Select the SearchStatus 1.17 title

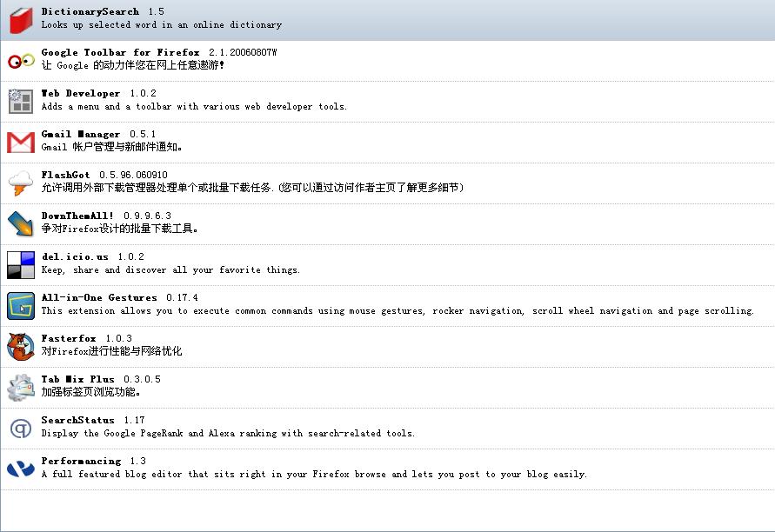pos(93,421)
